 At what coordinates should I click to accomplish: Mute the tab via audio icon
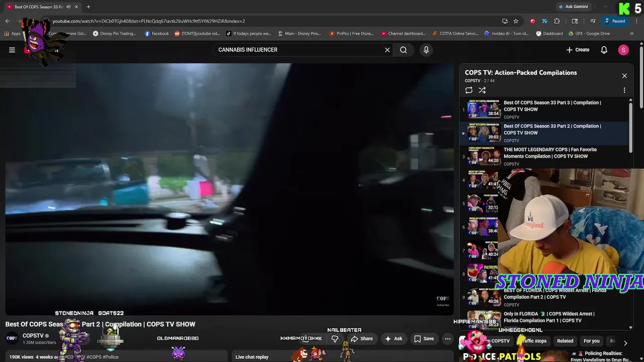(68, 7)
